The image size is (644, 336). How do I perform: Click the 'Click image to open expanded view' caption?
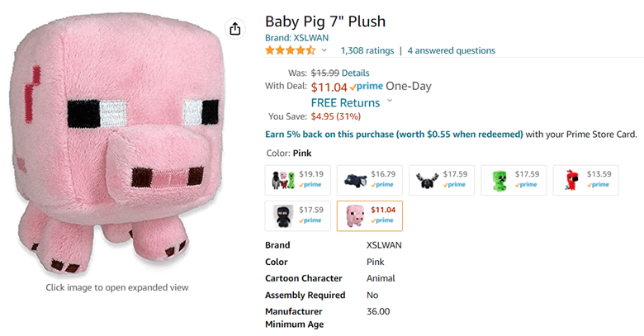117,287
